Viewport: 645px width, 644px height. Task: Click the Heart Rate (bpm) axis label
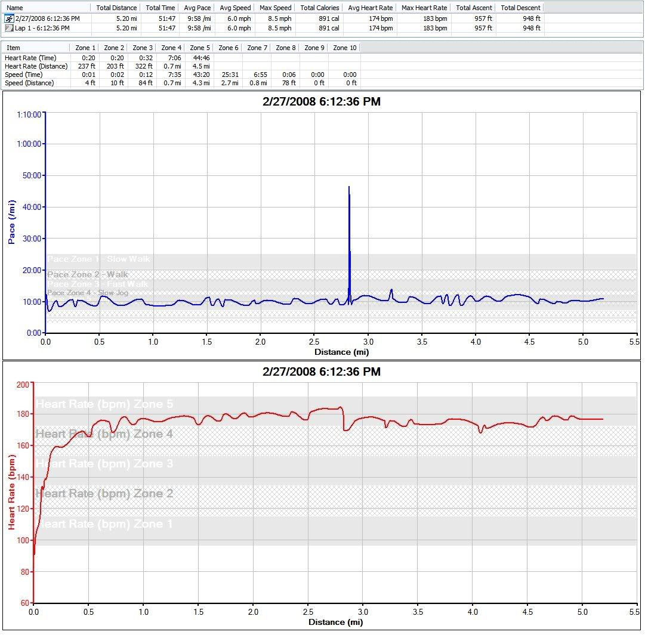tap(11, 491)
